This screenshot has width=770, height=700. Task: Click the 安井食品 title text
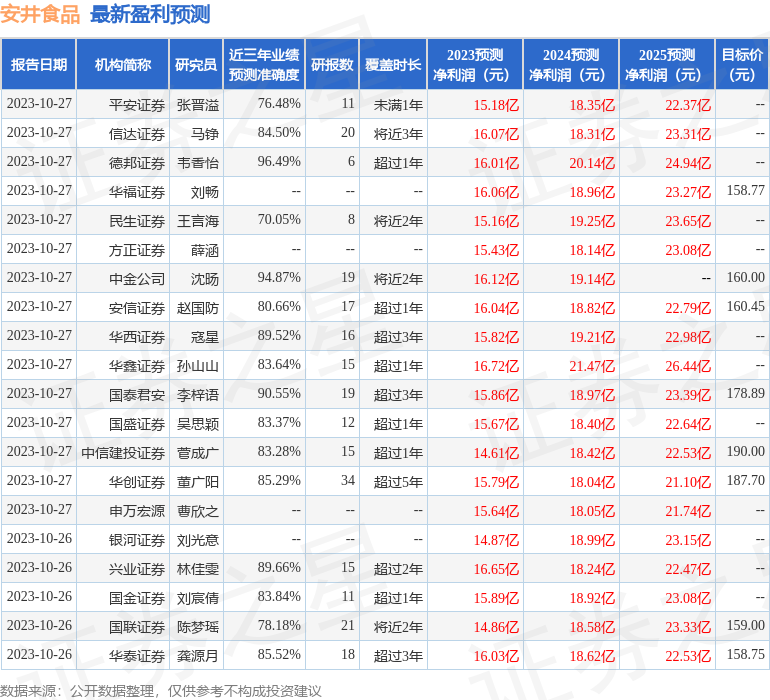pos(40,14)
